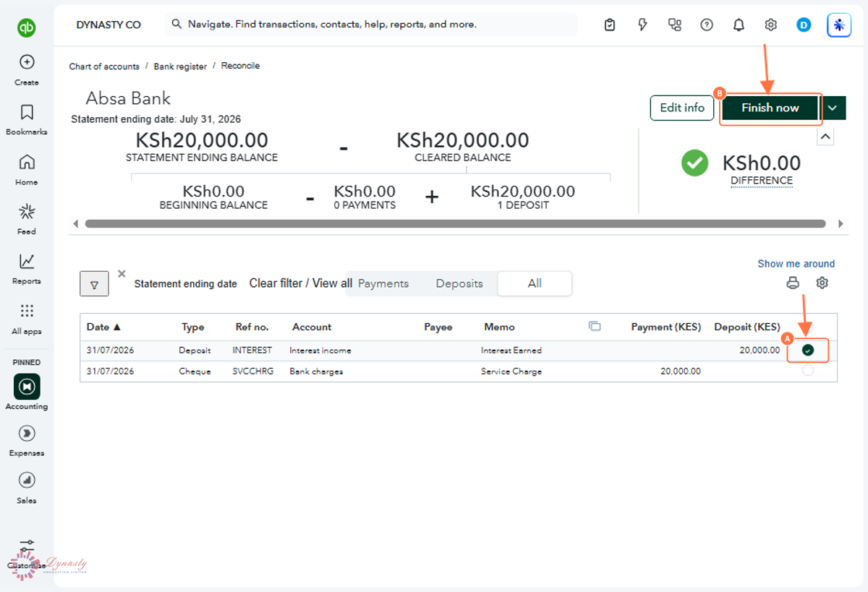Open the tasks clipboard icon in header
868x592 pixels.
(610, 25)
